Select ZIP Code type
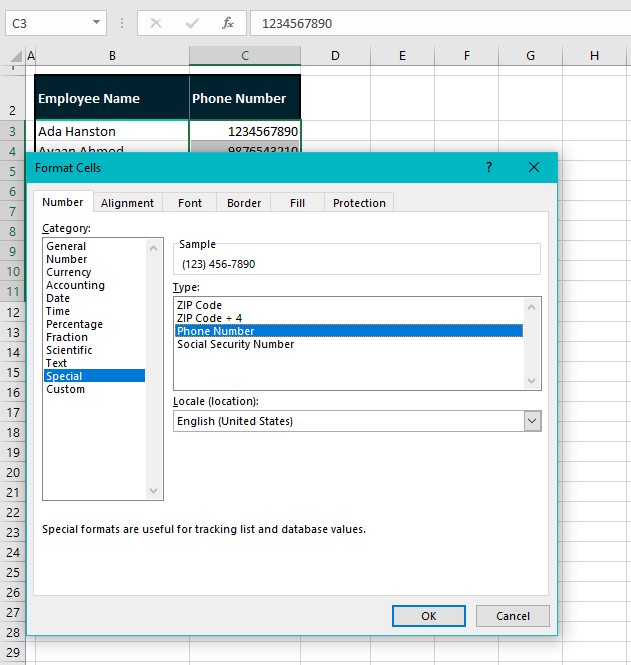 (349, 305)
